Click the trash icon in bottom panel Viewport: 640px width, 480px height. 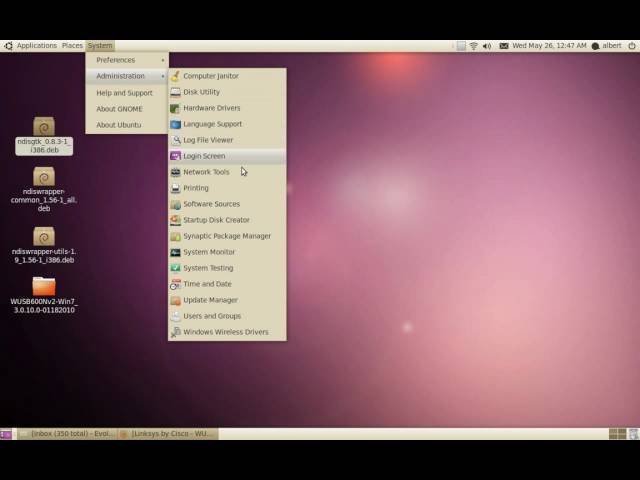634,434
